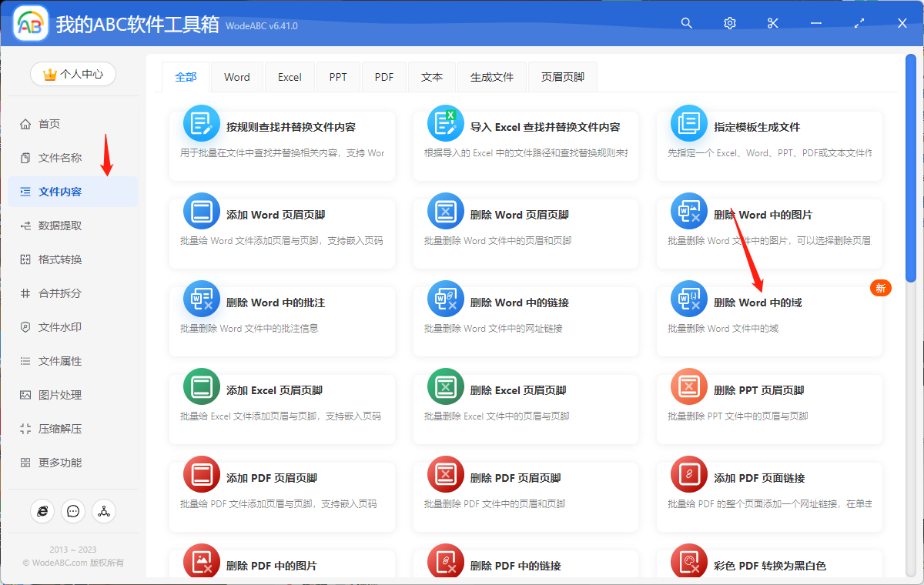Viewport: 924px width, 585px height.
Task: Open the 个人中心 personal center button
Action: pos(72,74)
